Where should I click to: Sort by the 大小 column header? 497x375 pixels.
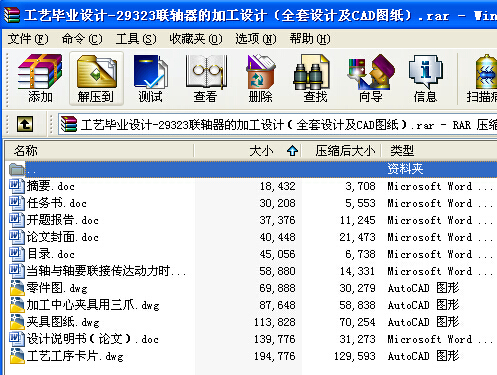click(x=248, y=151)
